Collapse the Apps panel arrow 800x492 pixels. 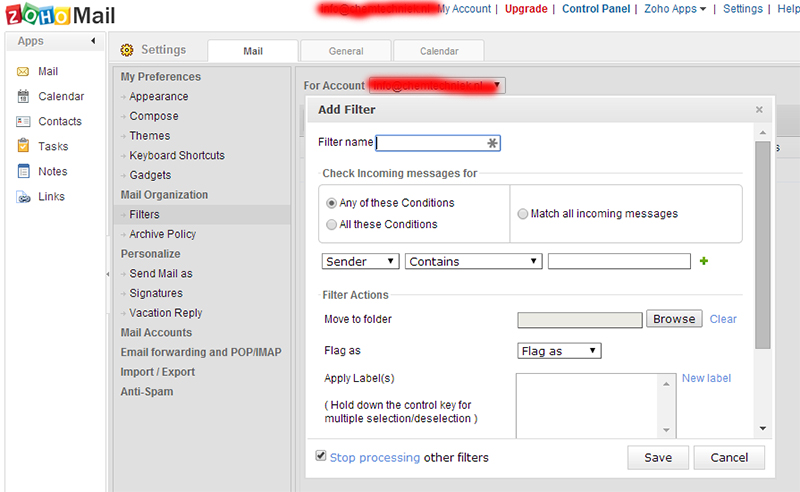pos(94,41)
